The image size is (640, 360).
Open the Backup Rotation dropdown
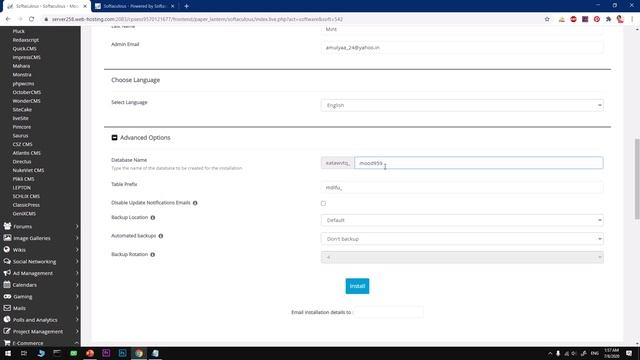point(462,257)
